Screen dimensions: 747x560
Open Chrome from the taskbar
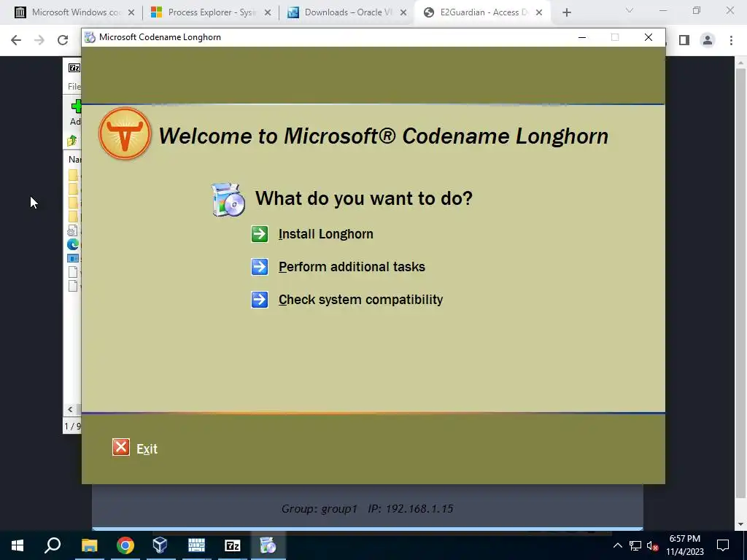click(x=125, y=545)
